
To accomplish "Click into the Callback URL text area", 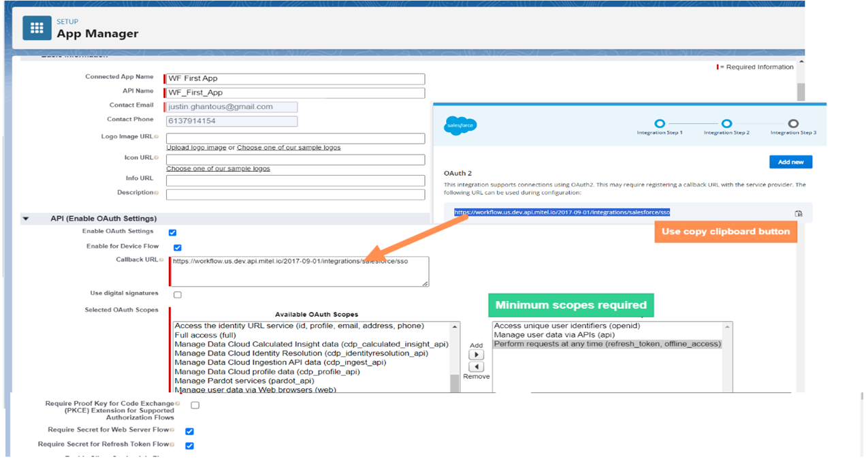I will [x=298, y=272].
